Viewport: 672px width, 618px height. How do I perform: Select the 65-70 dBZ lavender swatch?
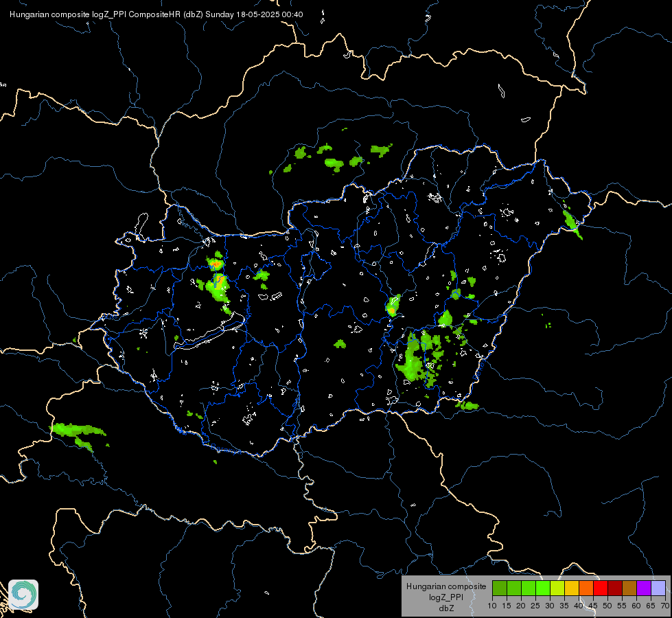(x=658, y=588)
